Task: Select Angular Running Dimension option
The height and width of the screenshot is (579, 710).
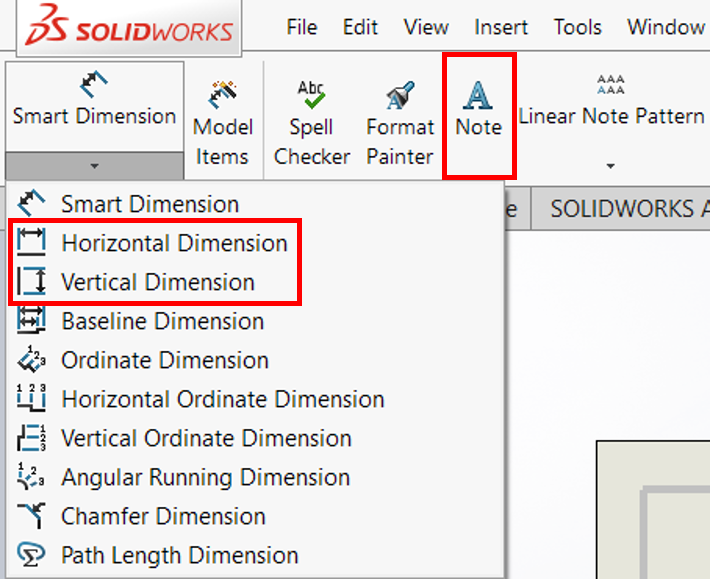Action: [255, 477]
